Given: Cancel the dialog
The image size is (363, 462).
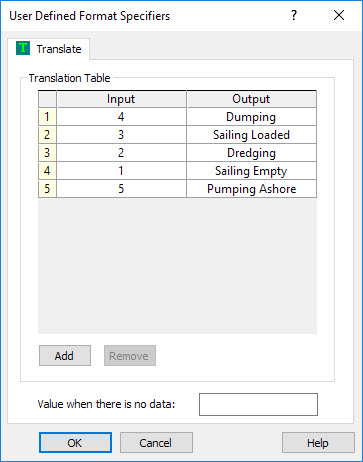Looking at the screenshot, I should 156,443.
